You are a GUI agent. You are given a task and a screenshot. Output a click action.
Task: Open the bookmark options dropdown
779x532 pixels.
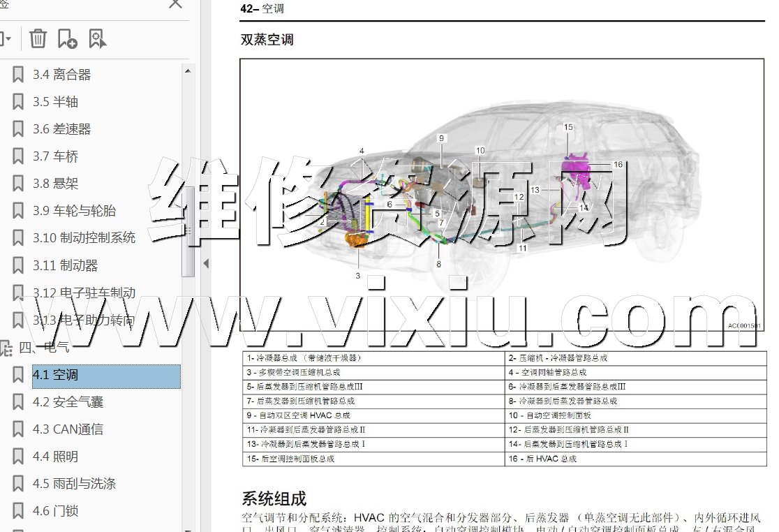point(6,38)
